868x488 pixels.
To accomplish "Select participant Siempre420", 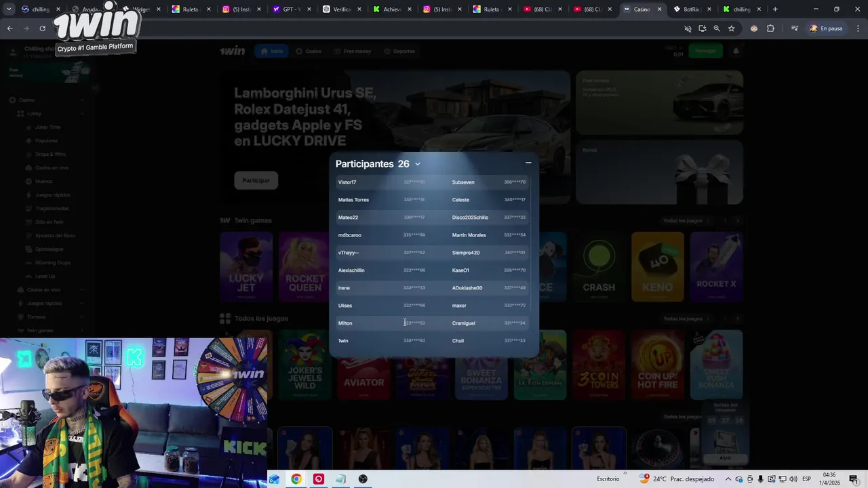I will (x=466, y=253).
